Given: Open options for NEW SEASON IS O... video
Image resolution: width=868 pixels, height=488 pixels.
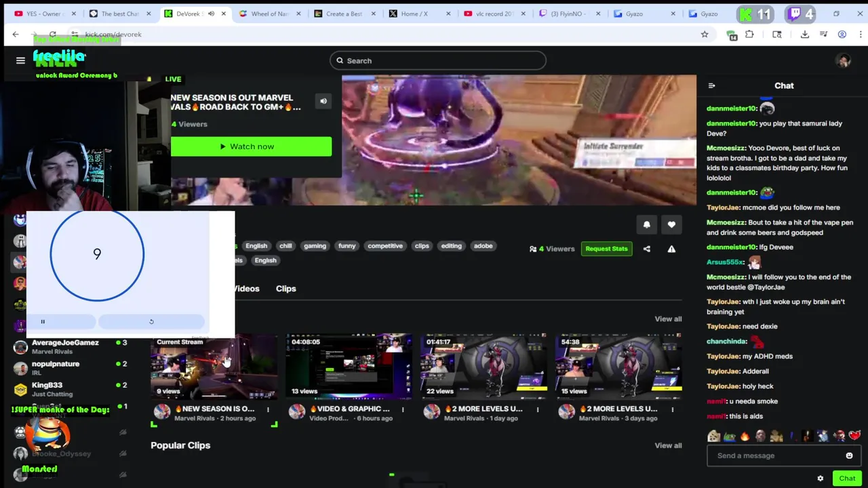Looking at the screenshot, I should 268,409.
